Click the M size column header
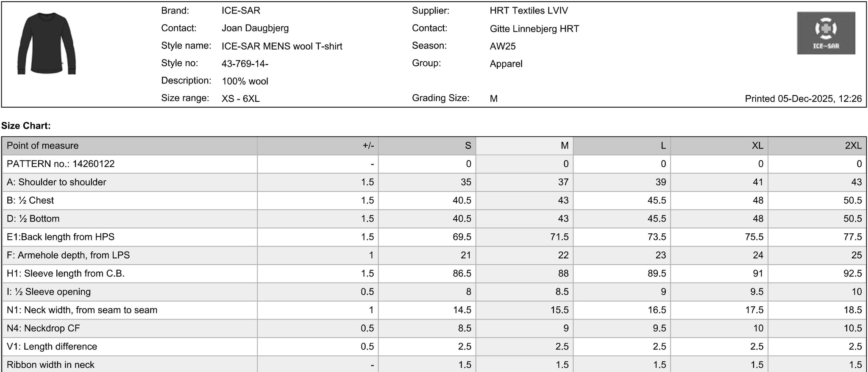 click(524, 146)
